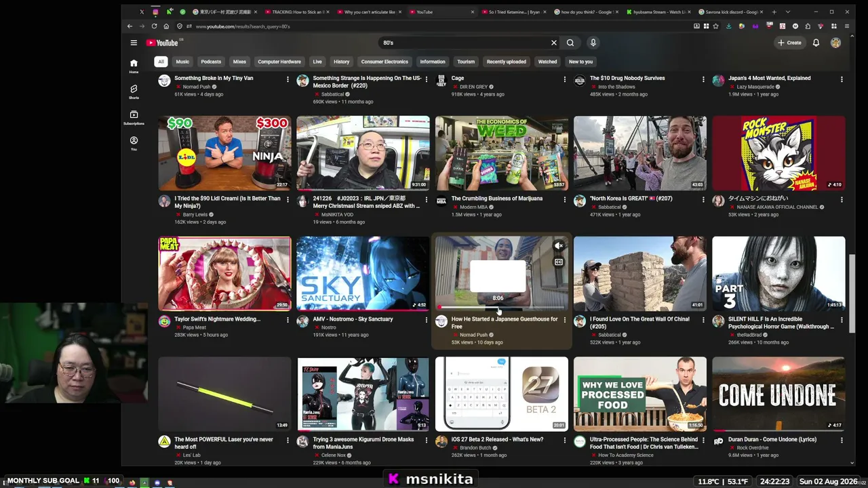Open options for Japanese Guesthouse video
Image resolution: width=868 pixels, height=488 pixels.
point(564,320)
